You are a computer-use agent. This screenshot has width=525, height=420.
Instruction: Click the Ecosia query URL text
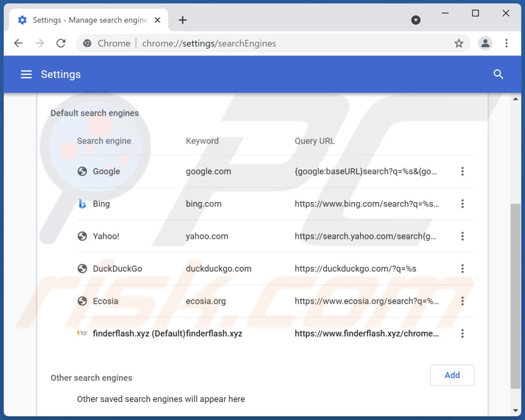367,301
